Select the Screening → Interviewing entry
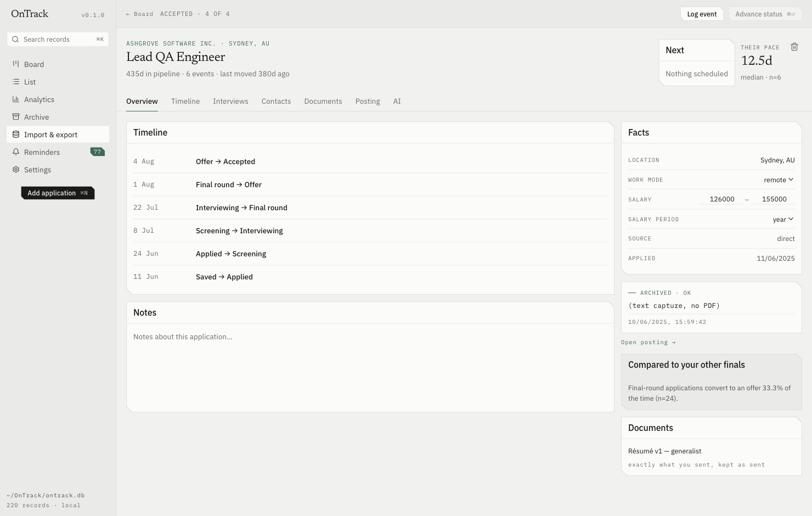812x516 pixels. pos(370,231)
